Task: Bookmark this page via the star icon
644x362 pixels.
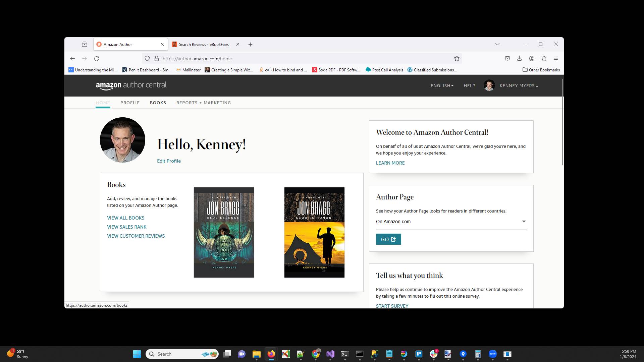Action: click(x=457, y=58)
